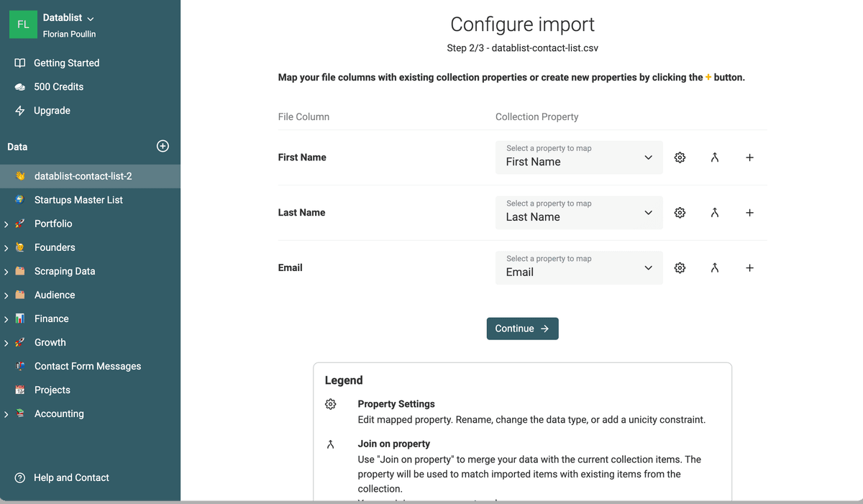Click the FL workspace avatar
The image size is (863, 504).
click(x=23, y=24)
